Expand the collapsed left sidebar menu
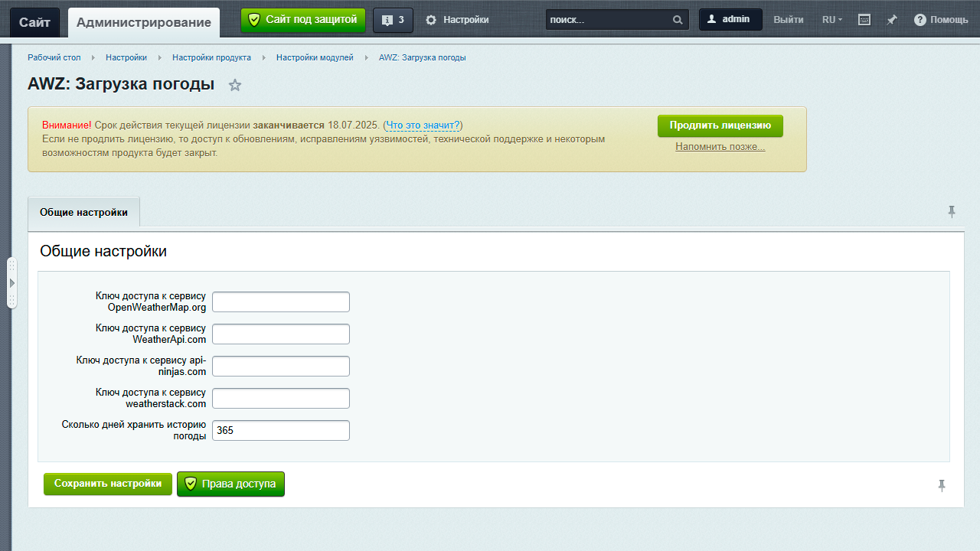 tap(11, 283)
